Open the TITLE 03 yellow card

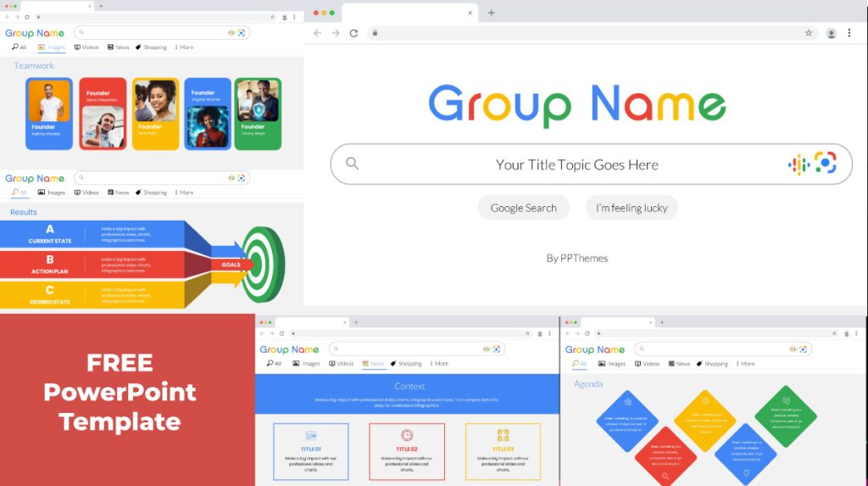tap(504, 451)
